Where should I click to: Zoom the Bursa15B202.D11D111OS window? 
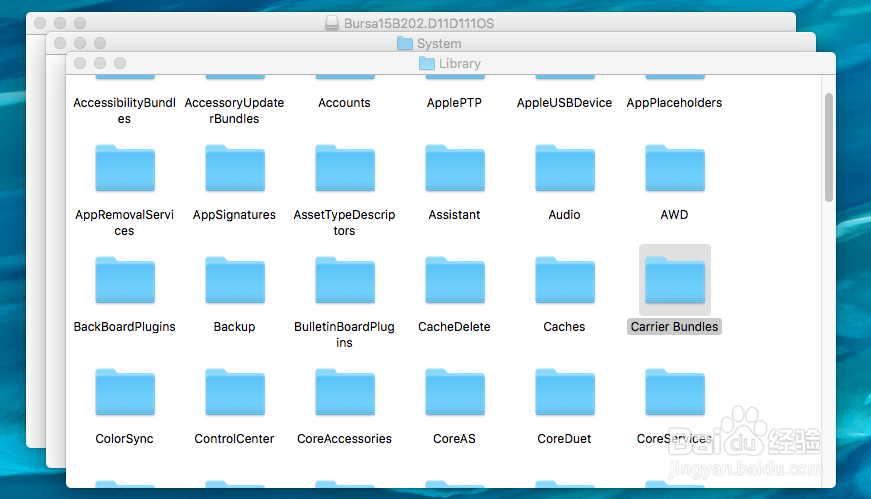tap(80, 23)
